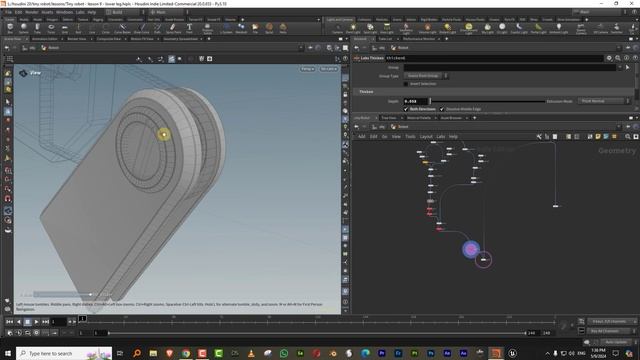Viewport: 640px width, 360px height.
Task: Add a Point Light from shelf
Action: [x=353, y=28]
